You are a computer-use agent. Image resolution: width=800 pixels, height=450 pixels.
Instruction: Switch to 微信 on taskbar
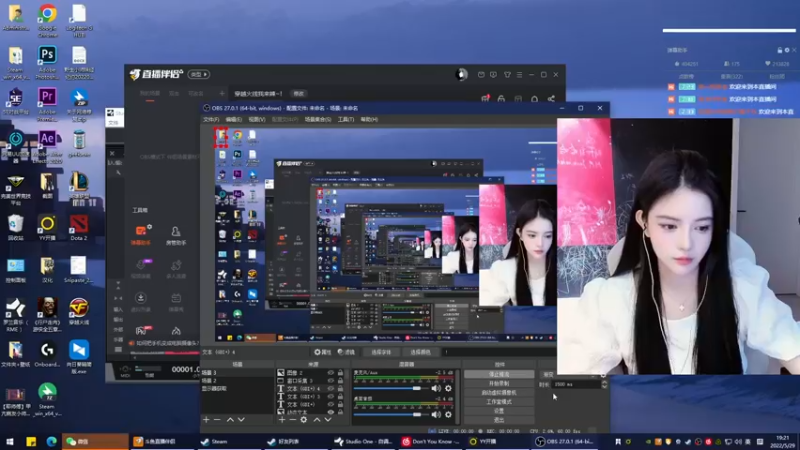tap(95, 442)
